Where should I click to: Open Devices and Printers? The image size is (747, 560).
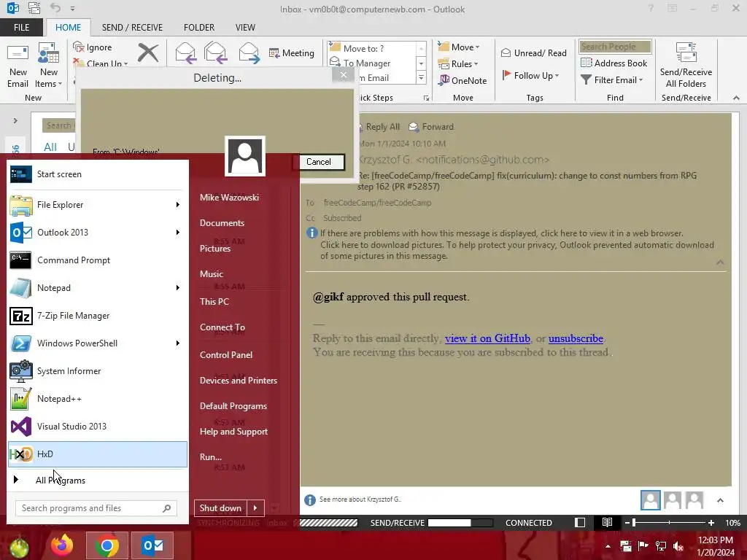click(239, 381)
